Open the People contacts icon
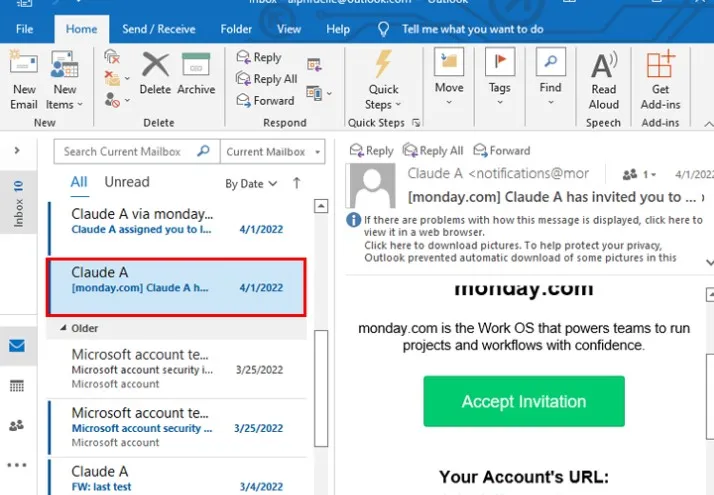Image resolution: width=714 pixels, height=495 pixels. (16, 425)
